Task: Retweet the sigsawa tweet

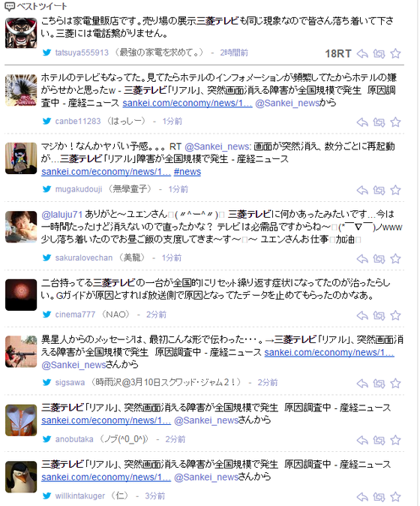Action: pos(379,384)
